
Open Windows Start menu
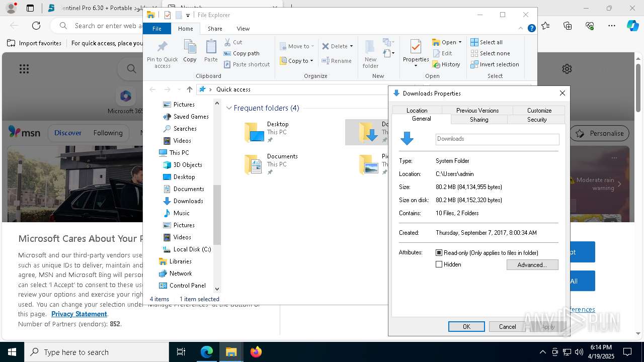tap(12, 352)
